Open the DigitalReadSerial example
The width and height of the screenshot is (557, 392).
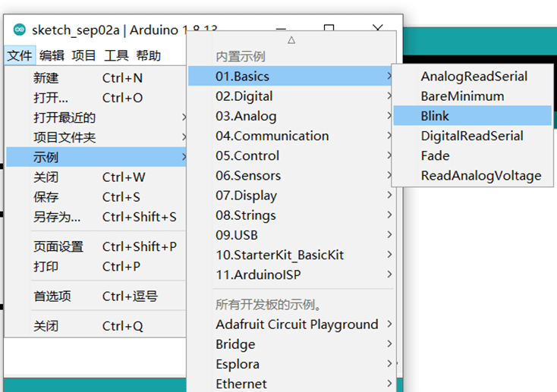tap(473, 136)
